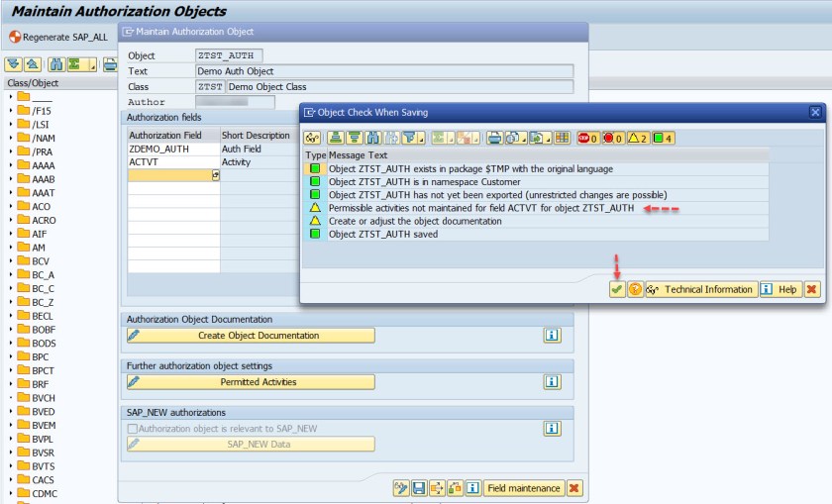
Task: Toggle 'Authorization object is relevant to SAP_NEW' checkbox
Action: [x=133, y=428]
